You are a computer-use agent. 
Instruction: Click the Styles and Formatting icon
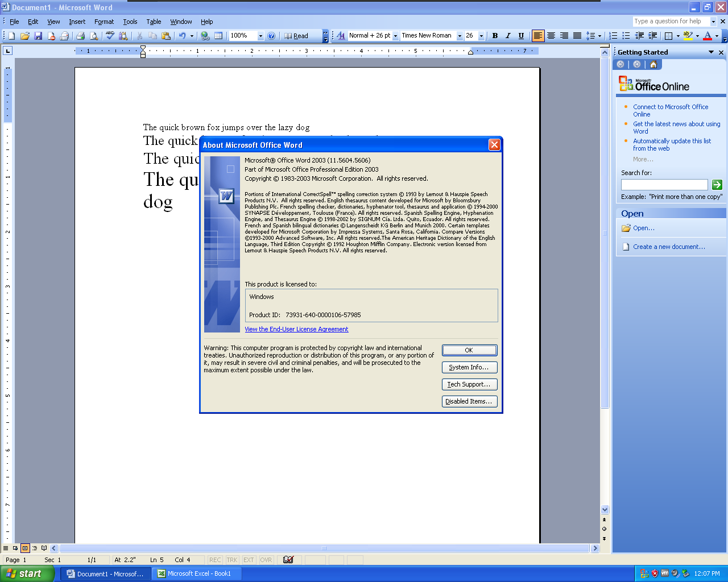pyautogui.click(x=340, y=35)
